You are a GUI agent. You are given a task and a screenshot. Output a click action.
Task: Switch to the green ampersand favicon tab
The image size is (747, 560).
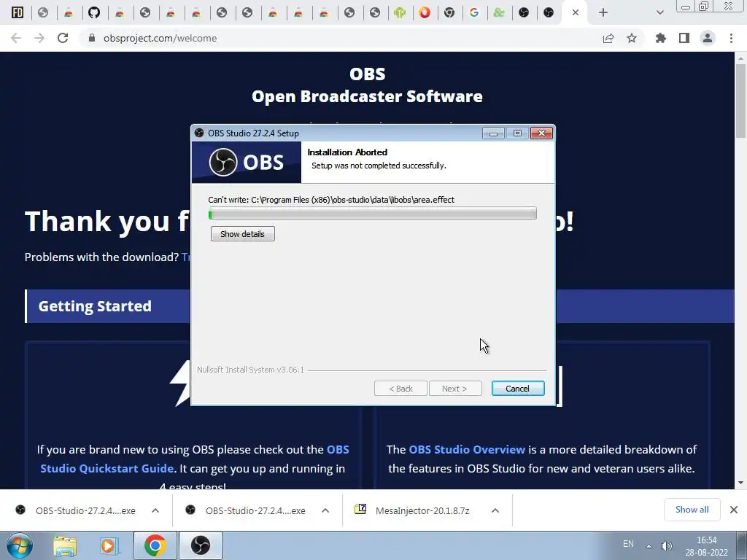499,12
